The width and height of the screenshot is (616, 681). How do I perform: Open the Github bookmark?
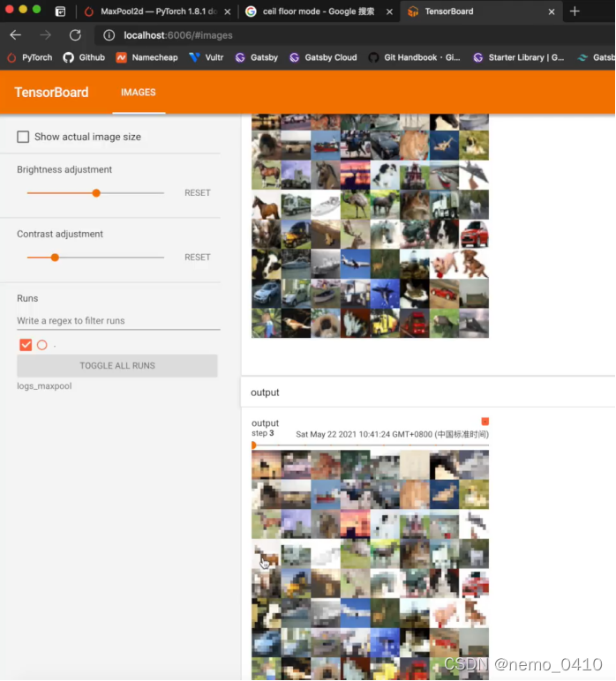84,57
